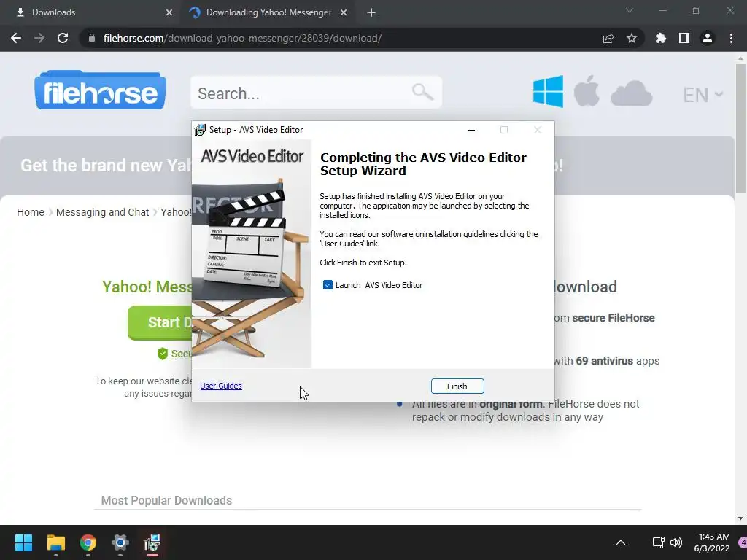Screen dimensions: 747x560
Task: Click the address bar URL
Action: pyautogui.click(x=242, y=38)
